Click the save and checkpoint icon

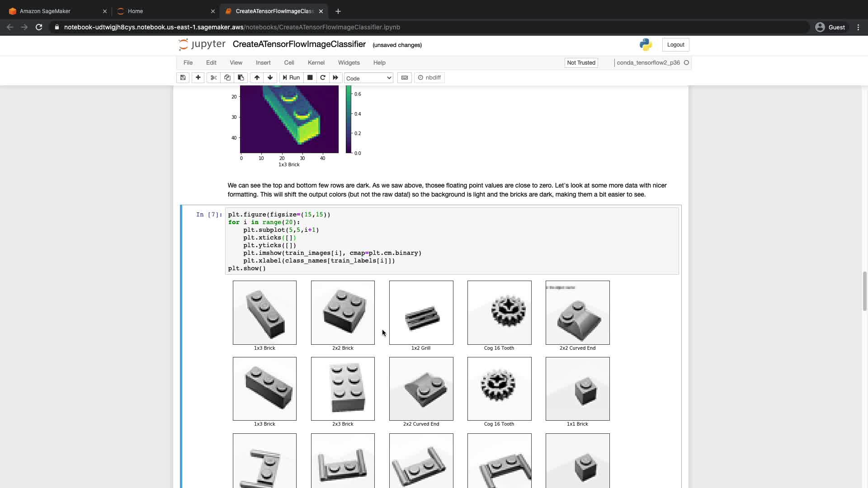click(x=183, y=78)
